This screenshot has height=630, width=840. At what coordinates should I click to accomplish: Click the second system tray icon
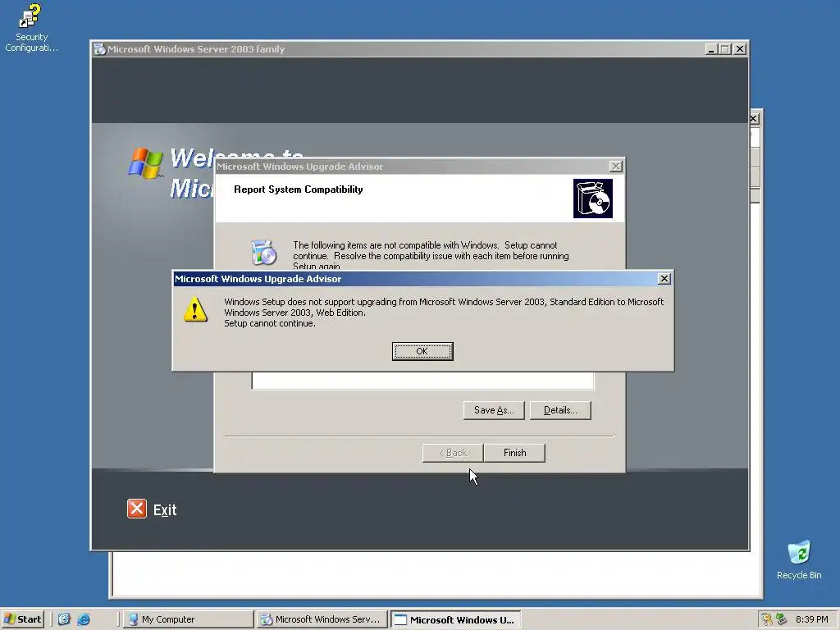coord(781,619)
